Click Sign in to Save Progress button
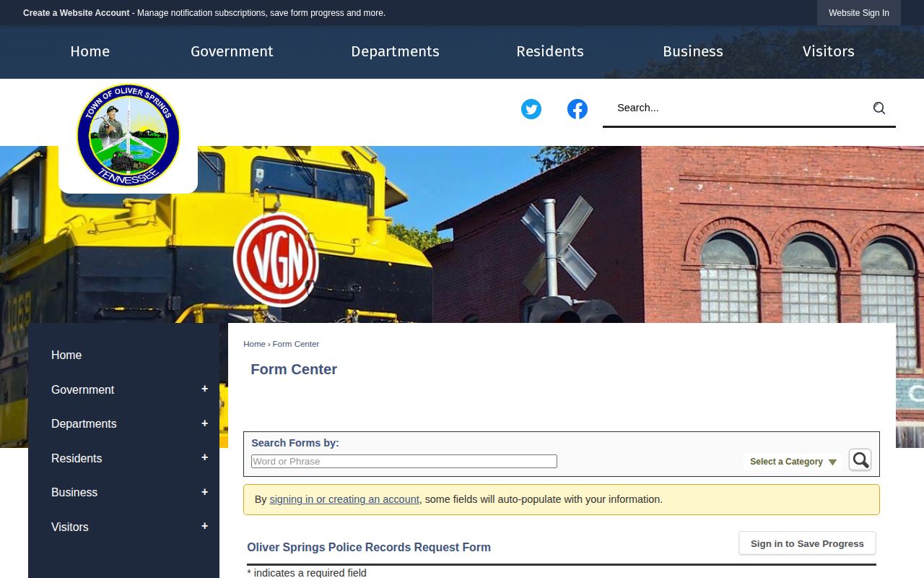 click(807, 543)
